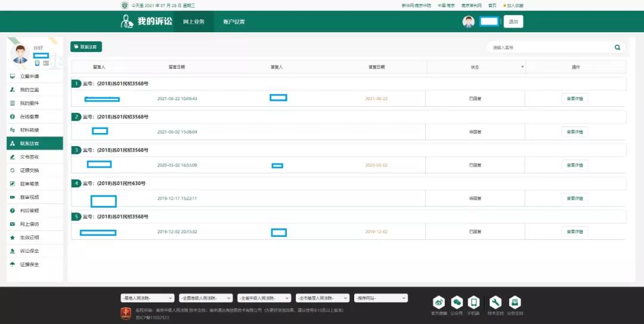Screen dimensions: 644x324
Task: Click the 我的案件 list icon
Action: point(13,103)
